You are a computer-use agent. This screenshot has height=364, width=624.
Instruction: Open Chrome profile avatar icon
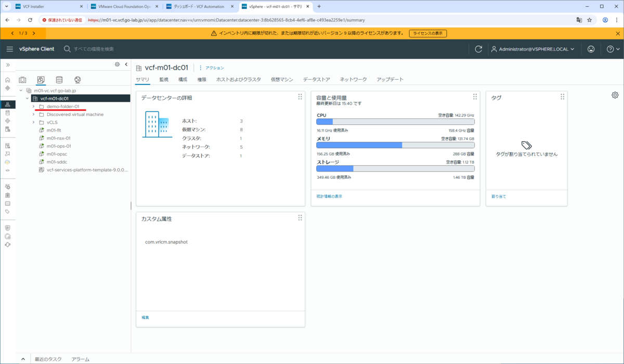pos(605,20)
